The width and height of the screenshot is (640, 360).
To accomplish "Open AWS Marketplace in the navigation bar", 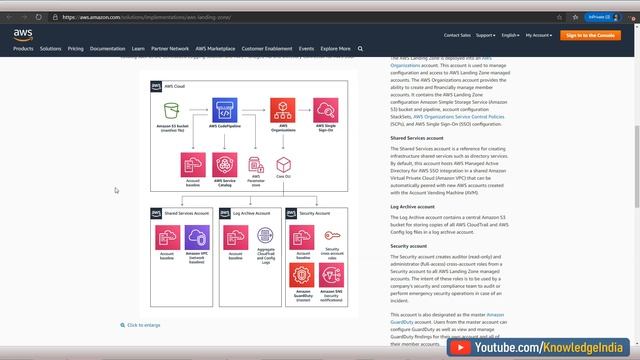I will (x=215, y=49).
